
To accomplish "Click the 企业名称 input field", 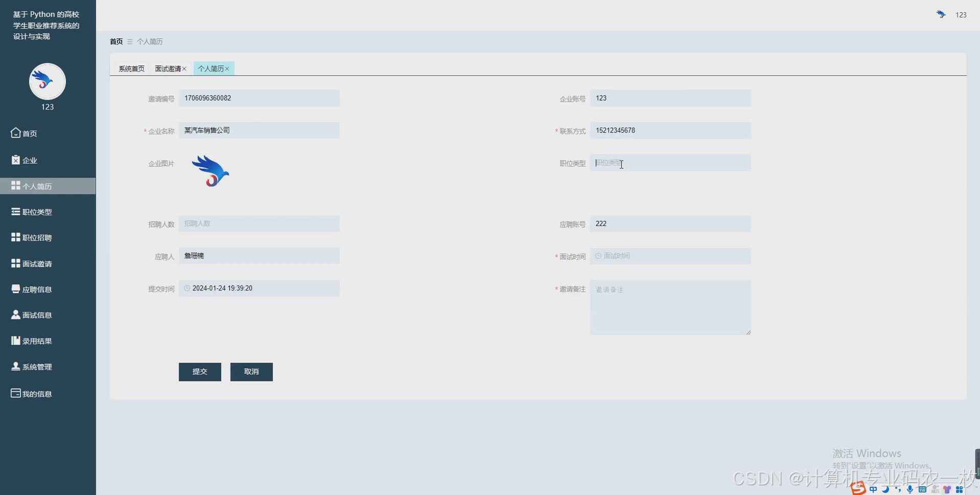I will (259, 130).
